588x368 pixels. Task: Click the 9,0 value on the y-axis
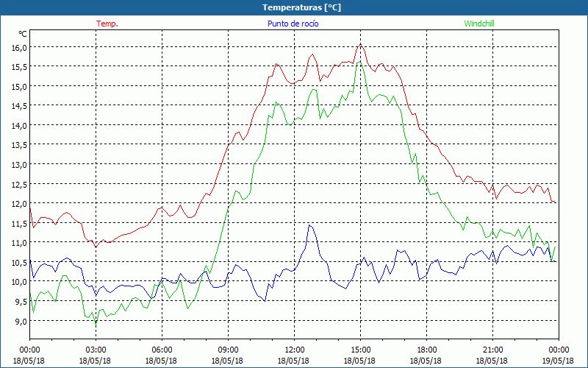point(21,321)
